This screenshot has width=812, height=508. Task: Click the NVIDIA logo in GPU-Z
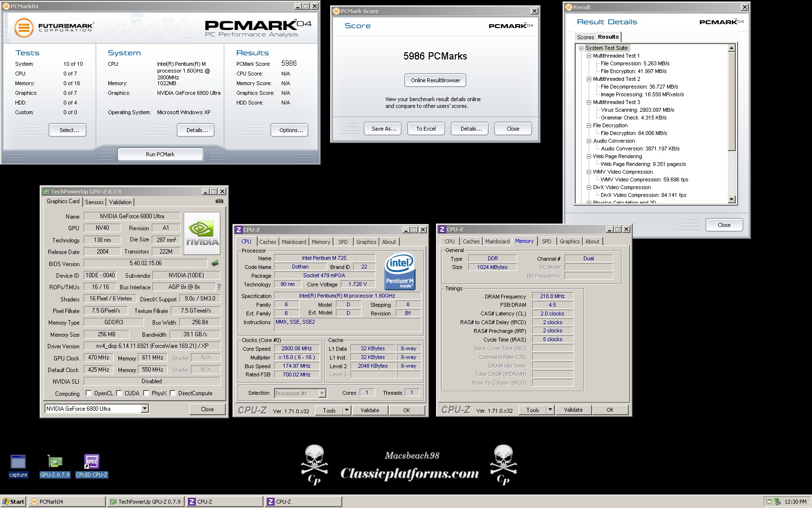202,233
